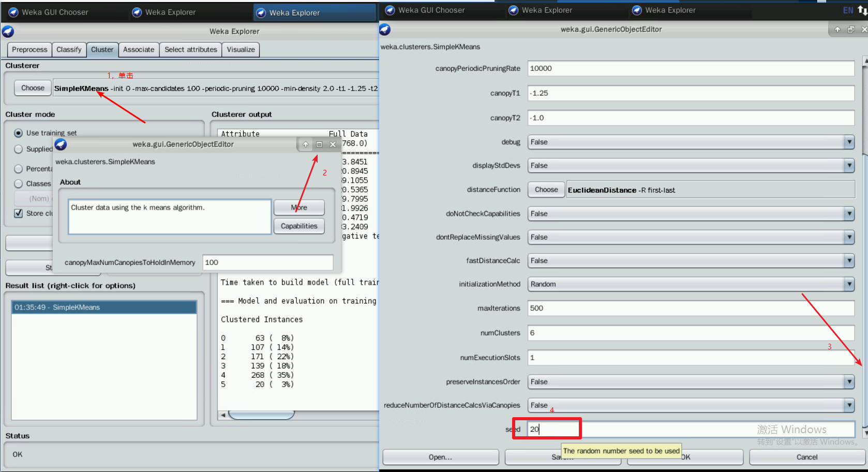Image resolution: width=868 pixels, height=472 pixels.
Task: Click the EN language indicator in the top panel
Action: (x=848, y=10)
